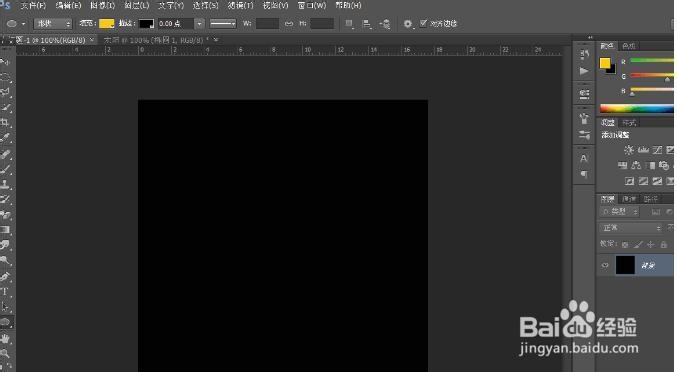Open the Actions panel play icon
This screenshot has width=677, height=372.
click(x=584, y=71)
